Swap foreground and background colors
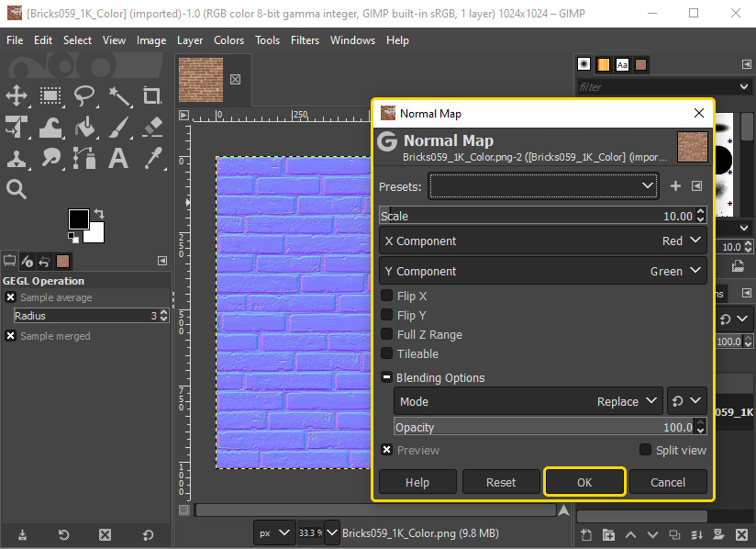Image resolution: width=756 pixels, height=549 pixels. (x=99, y=213)
